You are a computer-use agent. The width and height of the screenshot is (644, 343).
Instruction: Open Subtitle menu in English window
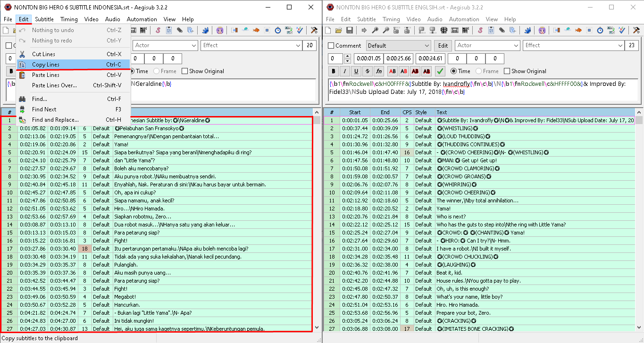367,19
